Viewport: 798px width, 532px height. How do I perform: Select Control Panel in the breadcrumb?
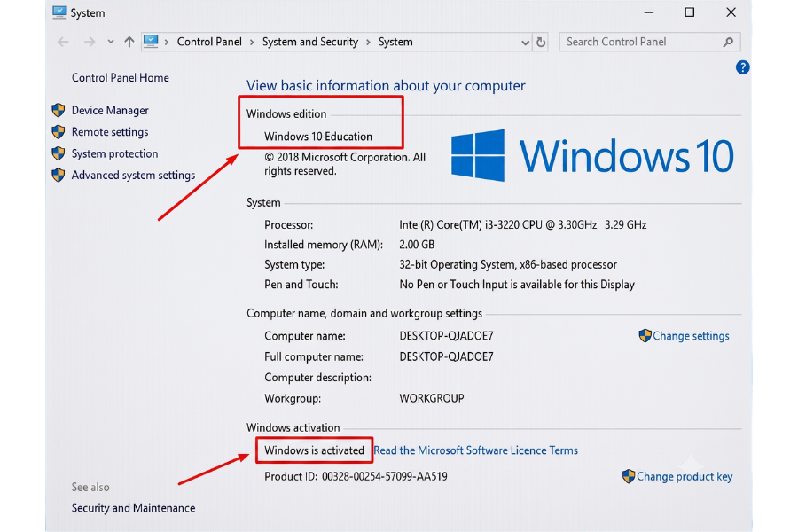click(209, 42)
